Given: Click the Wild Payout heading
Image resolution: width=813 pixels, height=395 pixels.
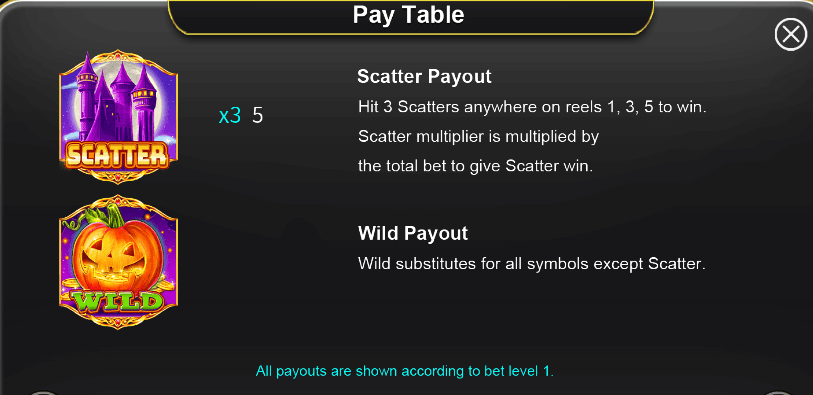Looking at the screenshot, I should point(413,233).
